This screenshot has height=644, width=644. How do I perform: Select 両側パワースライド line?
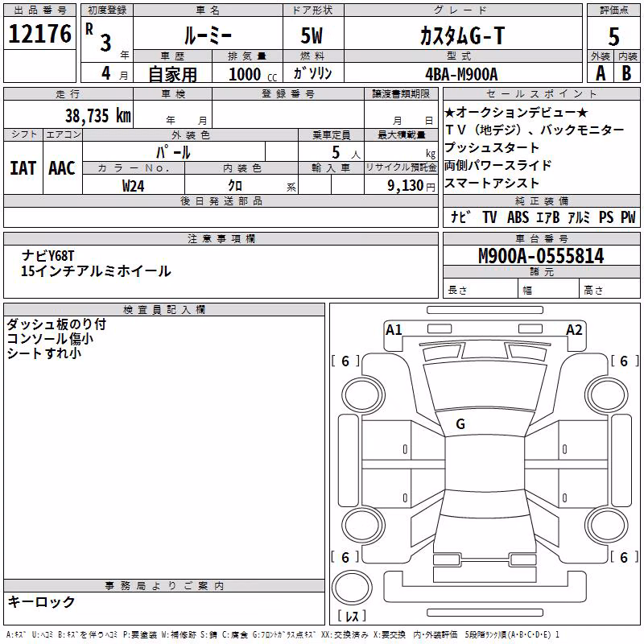click(497, 165)
